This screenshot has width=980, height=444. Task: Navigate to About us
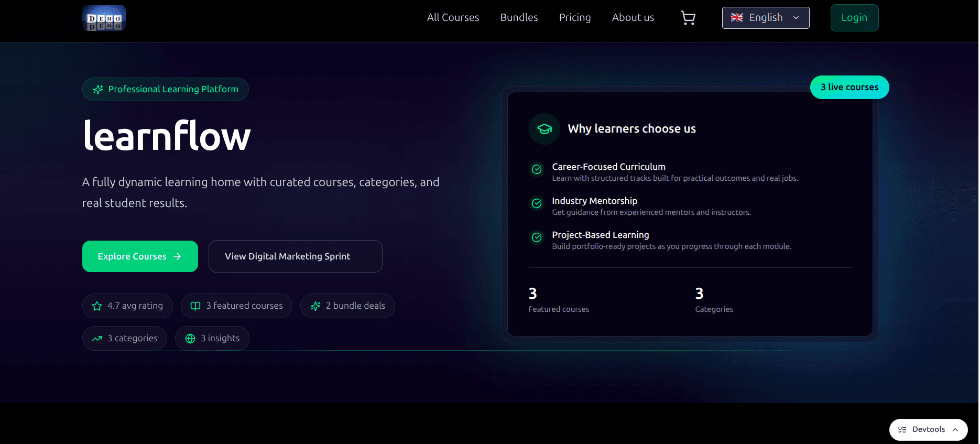pyautogui.click(x=633, y=18)
